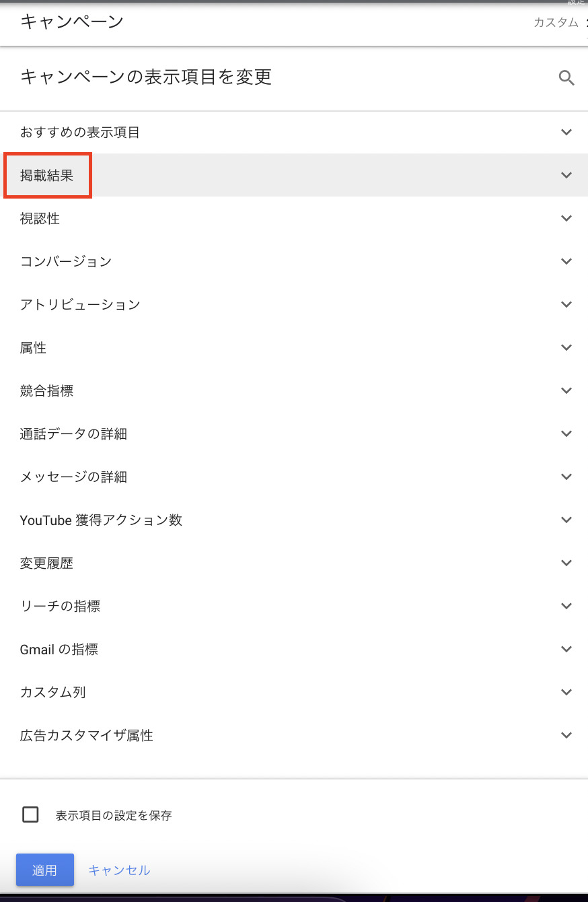Viewport: 588px width, 902px height.
Task: Expand the 掲載結果 section chevron
Action: [566, 175]
